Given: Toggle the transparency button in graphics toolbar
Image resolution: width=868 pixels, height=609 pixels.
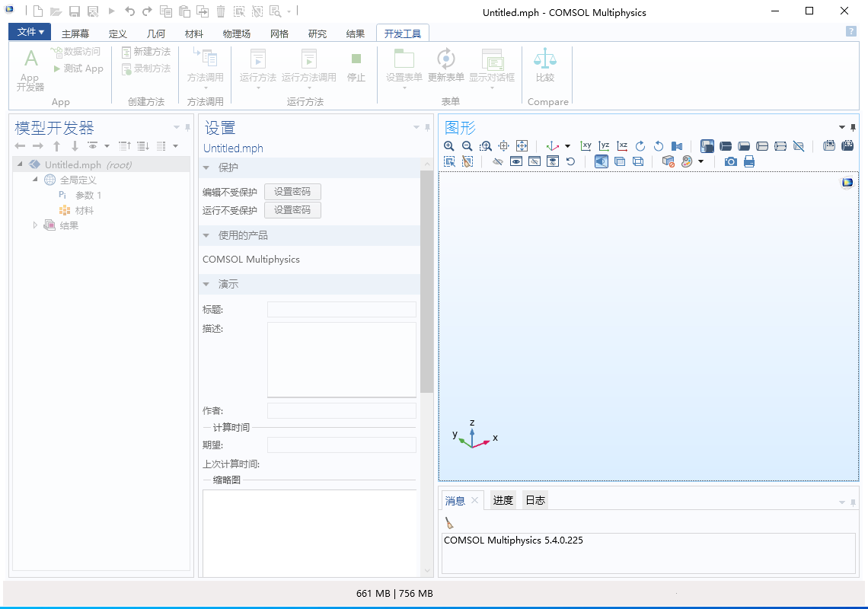Looking at the screenshot, I should [x=620, y=161].
